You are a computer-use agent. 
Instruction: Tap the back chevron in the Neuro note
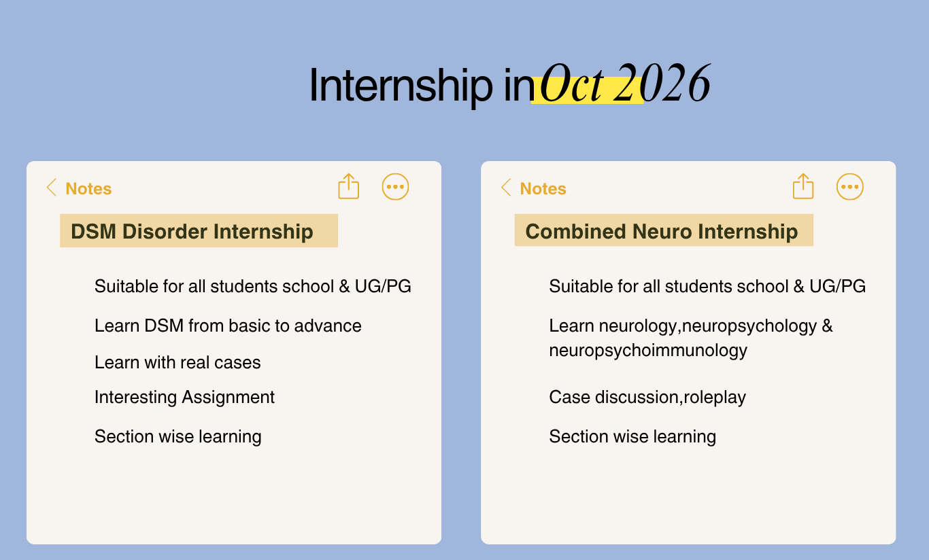pyautogui.click(x=505, y=188)
